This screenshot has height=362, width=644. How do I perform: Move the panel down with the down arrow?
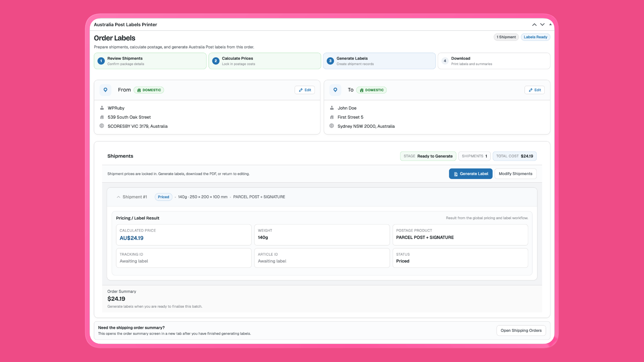tap(542, 24)
